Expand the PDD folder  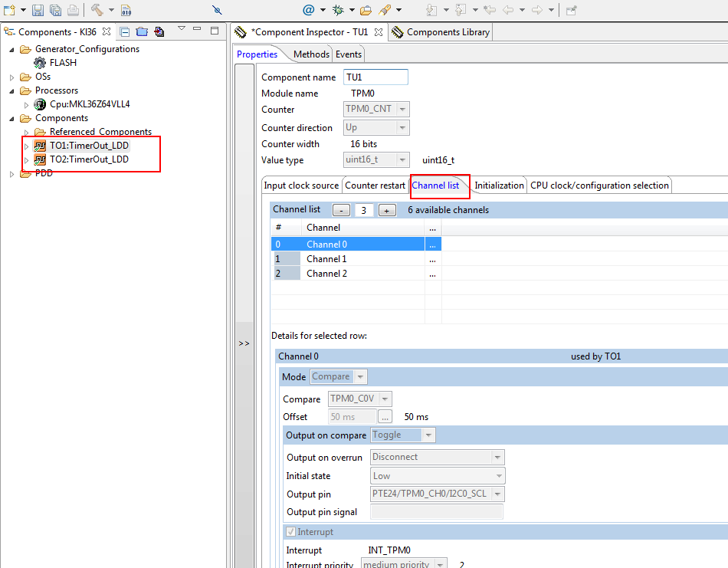click(x=12, y=174)
